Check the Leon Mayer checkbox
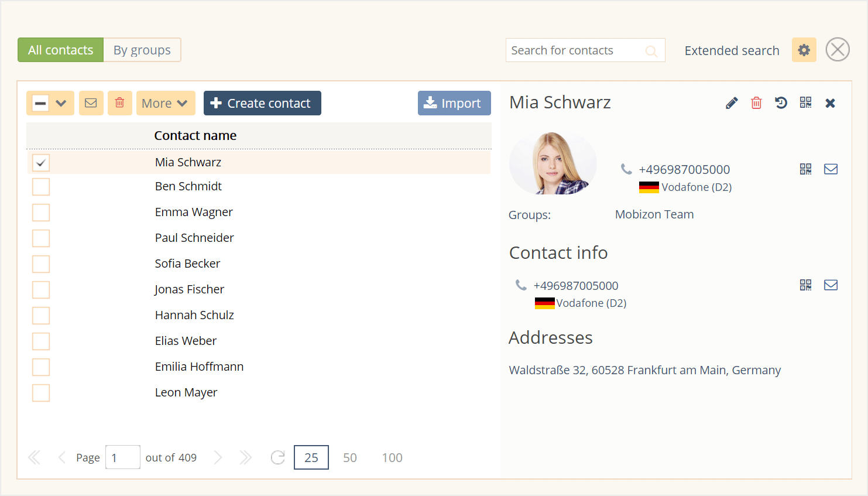This screenshot has width=868, height=496. pyautogui.click(x=41, y=393)
